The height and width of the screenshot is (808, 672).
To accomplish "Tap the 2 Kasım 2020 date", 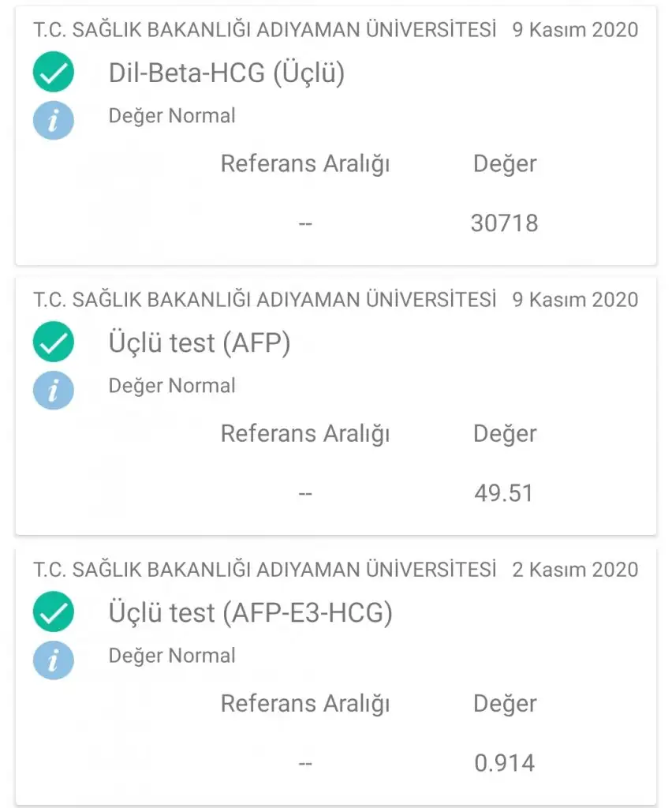I will tap(575, 569).
